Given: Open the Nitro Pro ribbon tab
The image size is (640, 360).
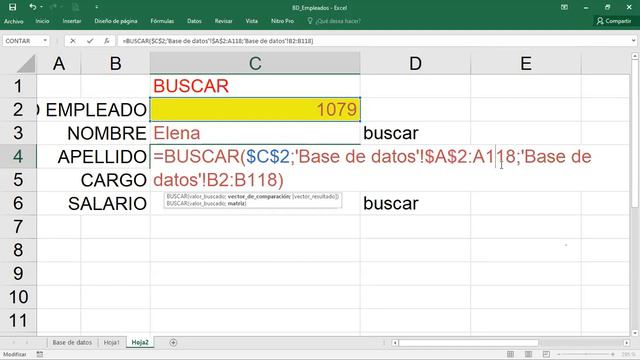Looking at the screenshot, I should [282, 21].
